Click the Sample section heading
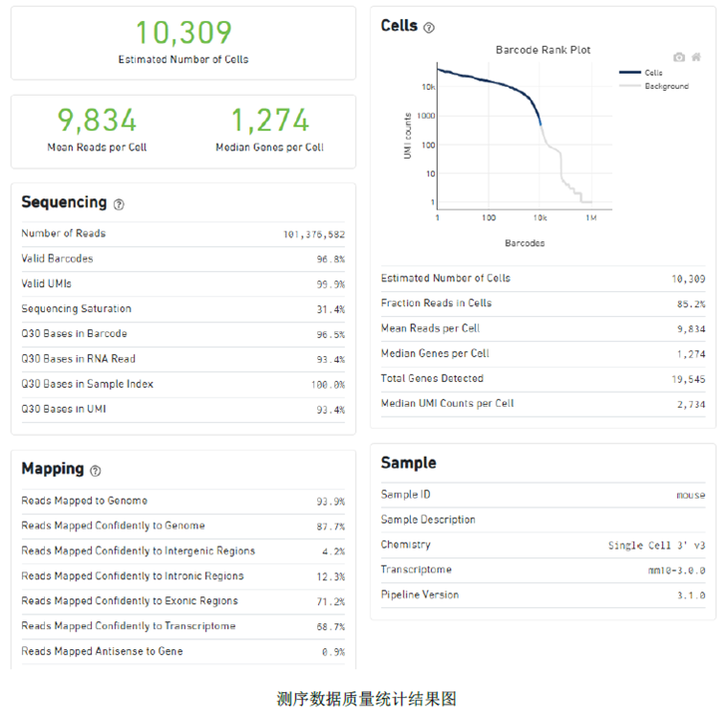The height and width of the screenshot is (718, 728). click(409, 463)
